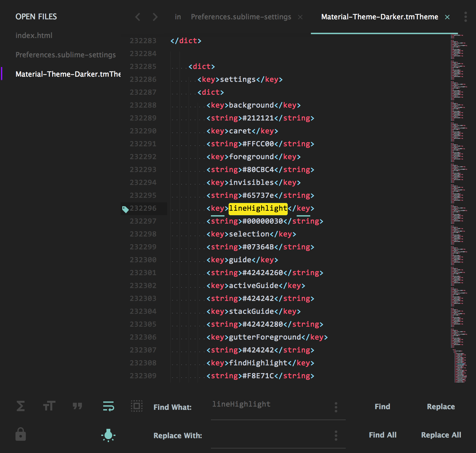Click the bookmark marker on line 232296
476x453 pixels.
tap(126, 209)
